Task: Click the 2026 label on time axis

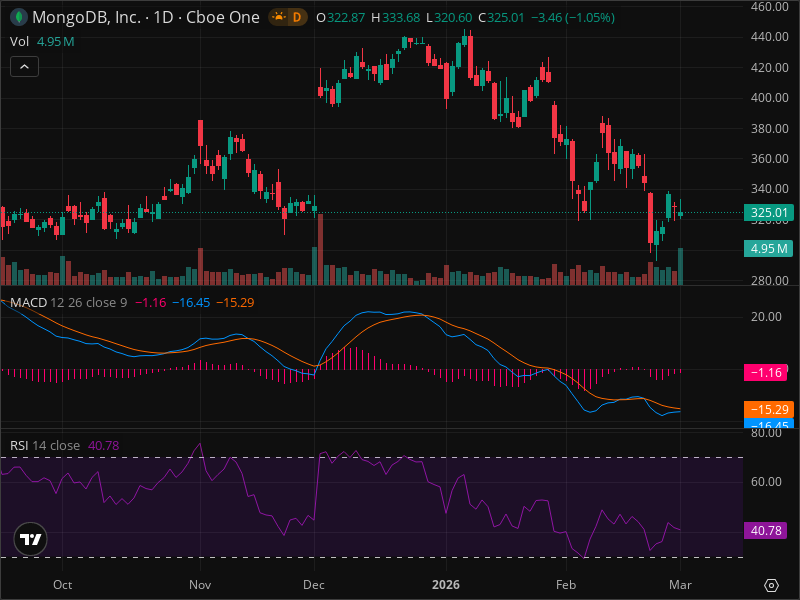Action: (x=446, y=585)
